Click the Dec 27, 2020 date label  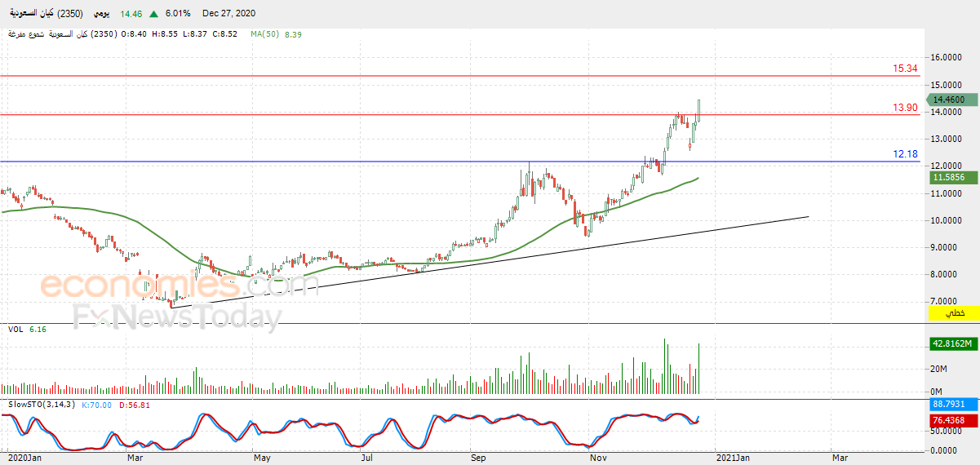[x=229, y=14]
